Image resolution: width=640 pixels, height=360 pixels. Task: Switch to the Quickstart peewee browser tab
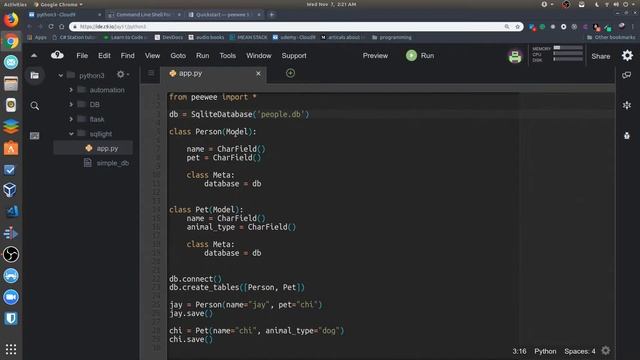coord(223,14)
